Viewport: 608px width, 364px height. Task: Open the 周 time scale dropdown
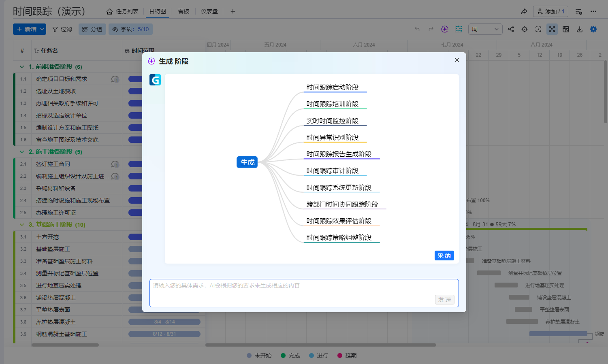[485, 29]
